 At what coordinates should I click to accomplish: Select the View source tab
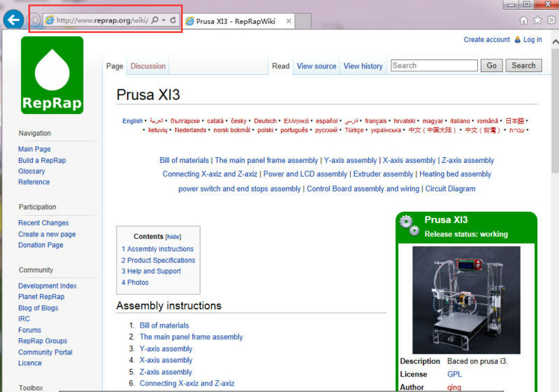[x=317, y=66]
